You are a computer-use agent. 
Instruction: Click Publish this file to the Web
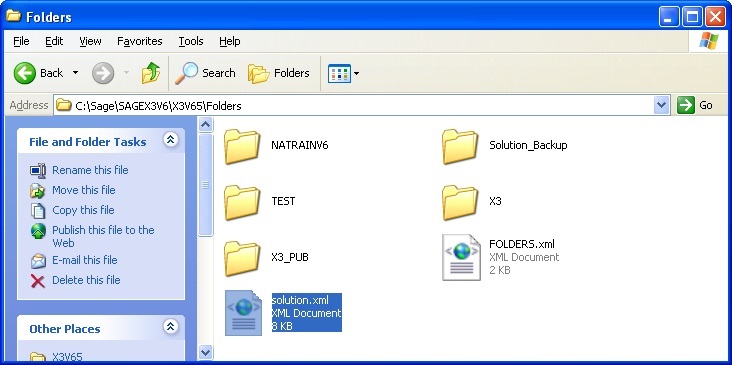point(103,236)
